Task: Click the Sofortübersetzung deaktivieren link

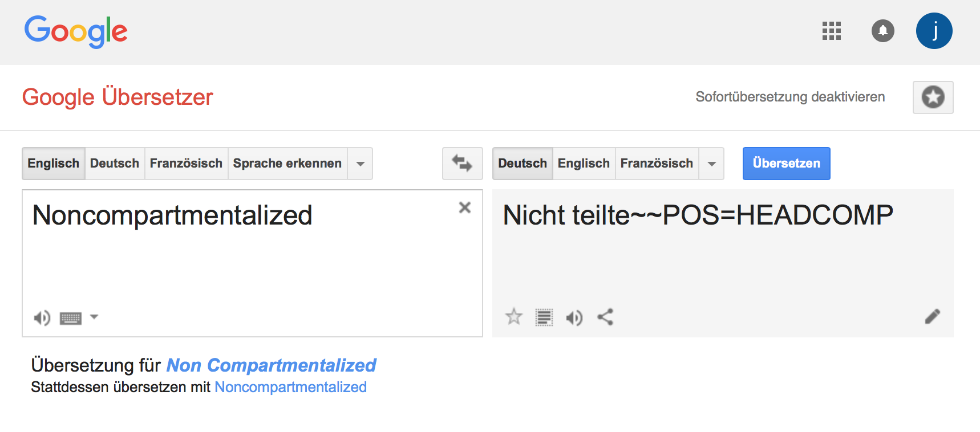Action: click(x=789, y=97)
